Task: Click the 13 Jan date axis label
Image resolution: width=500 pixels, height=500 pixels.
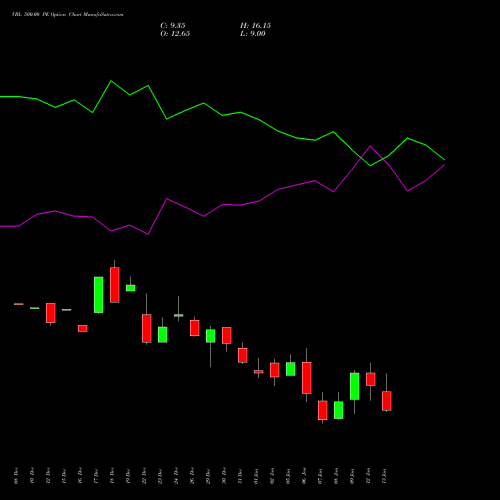Action: point(384,476)
